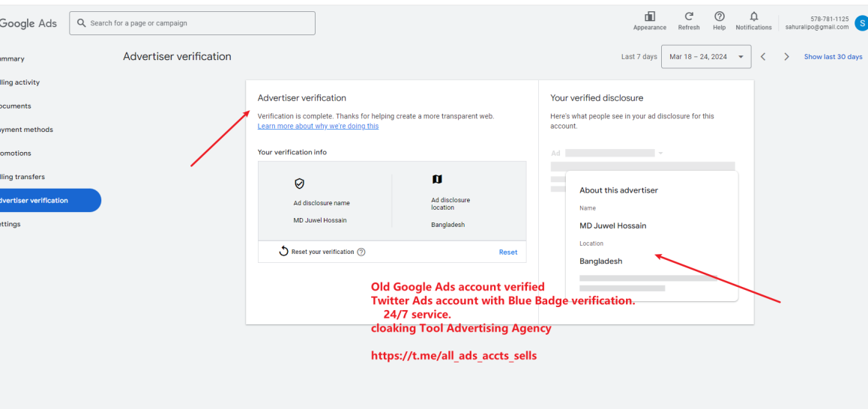This screenshot has width=868, height=409.
Task: Click the Refresh icon
Action: pyautogui.click(x=689, y=16)
